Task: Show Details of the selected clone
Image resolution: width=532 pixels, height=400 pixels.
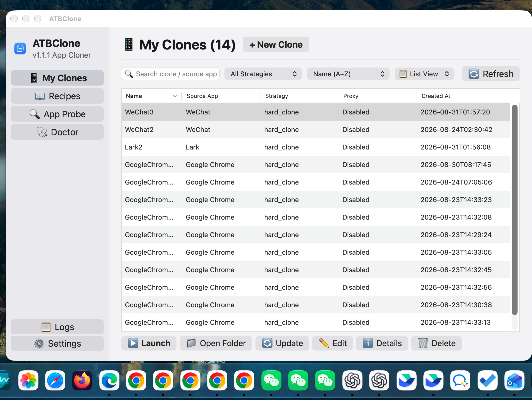Action: click(x=382, y=343)
